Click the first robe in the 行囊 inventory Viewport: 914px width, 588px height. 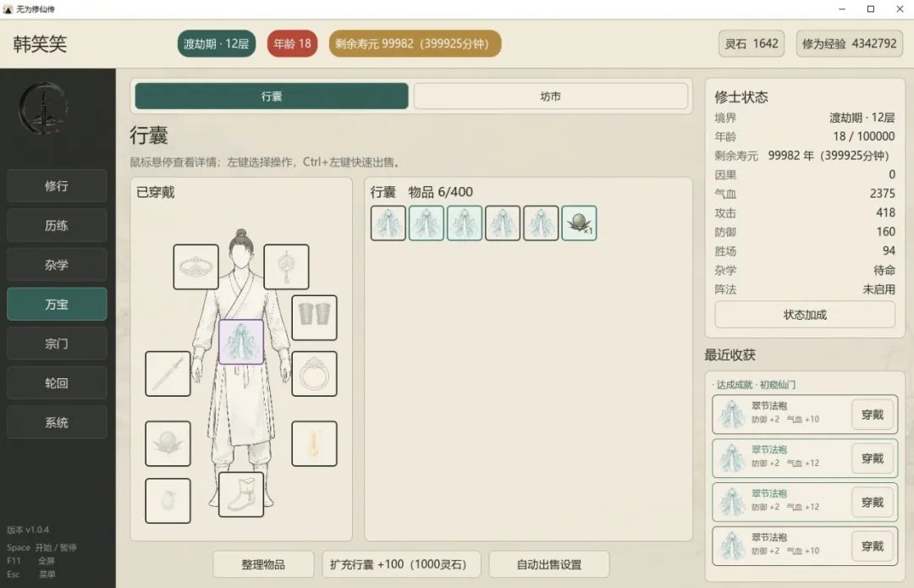pyautogui.click(x=388, y=223)
